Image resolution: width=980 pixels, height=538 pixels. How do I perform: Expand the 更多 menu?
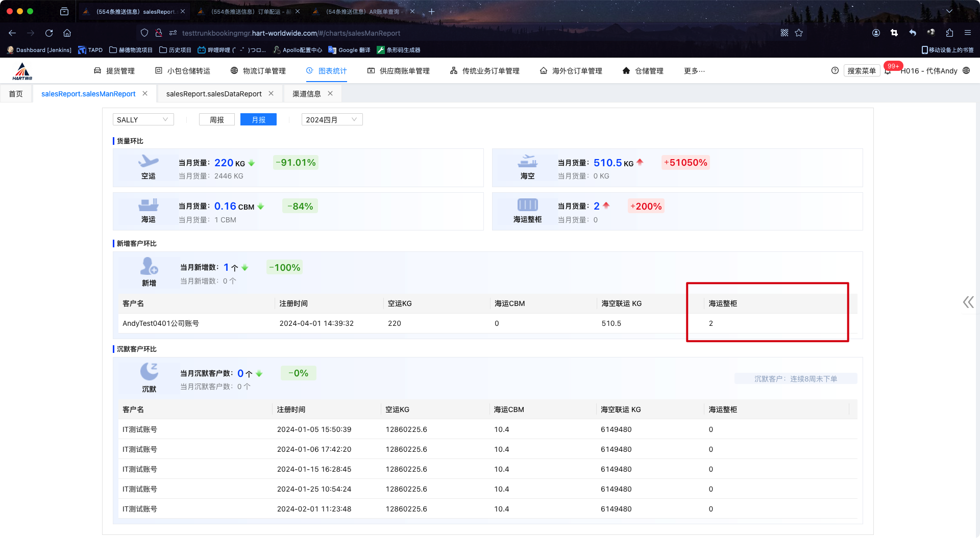(694, 71)
